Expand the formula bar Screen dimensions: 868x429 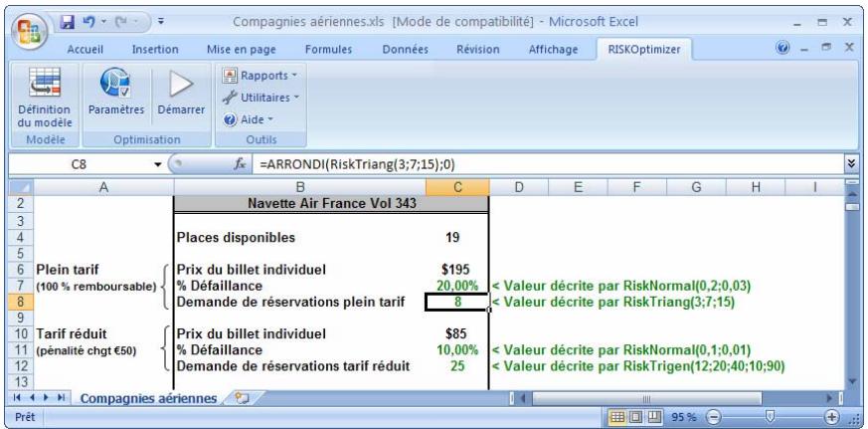pos(850,164)
